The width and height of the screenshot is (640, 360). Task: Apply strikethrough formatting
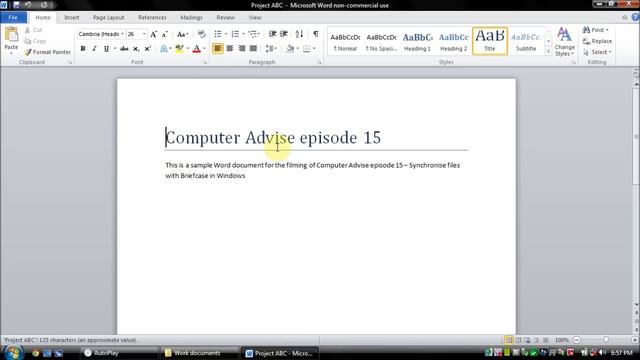[x=124, y=49]
